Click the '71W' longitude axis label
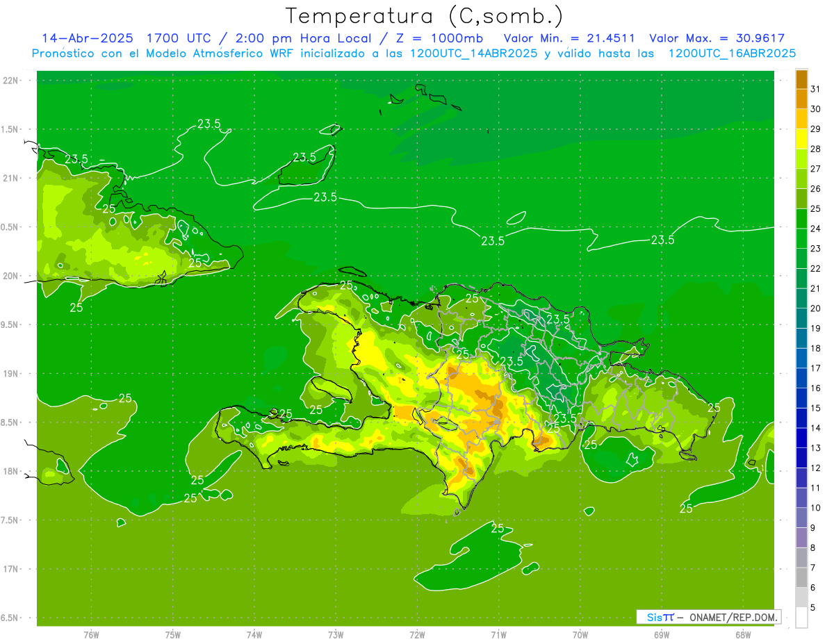 498,635
